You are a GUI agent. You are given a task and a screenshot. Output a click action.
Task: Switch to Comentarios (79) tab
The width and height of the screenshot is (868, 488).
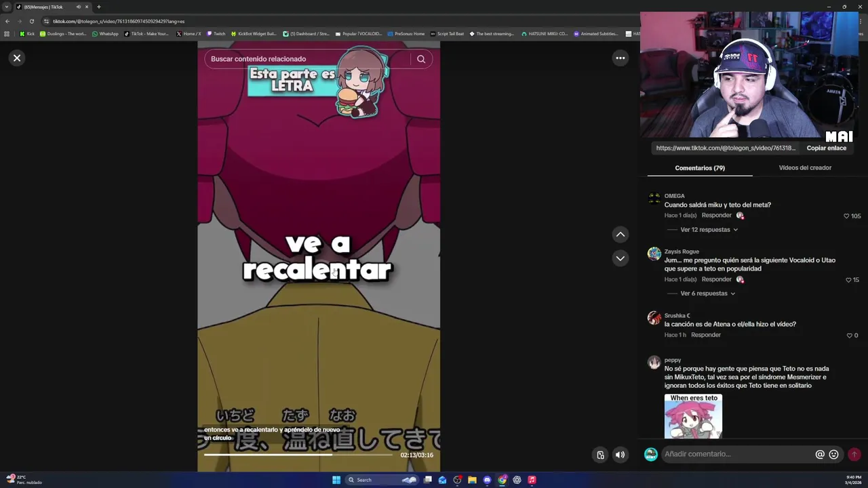point(700,168)
